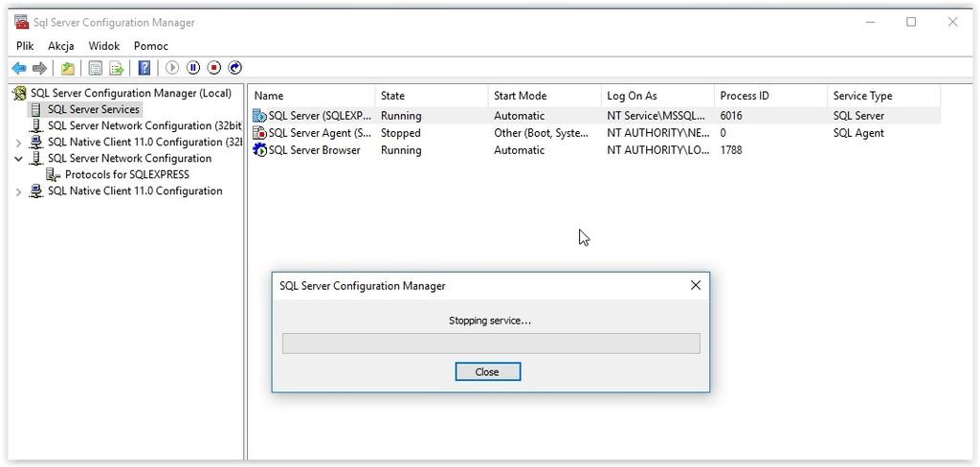Click the Stop Service red square icon
Viewport: 980px width, 467px height.
coord(214,68)
